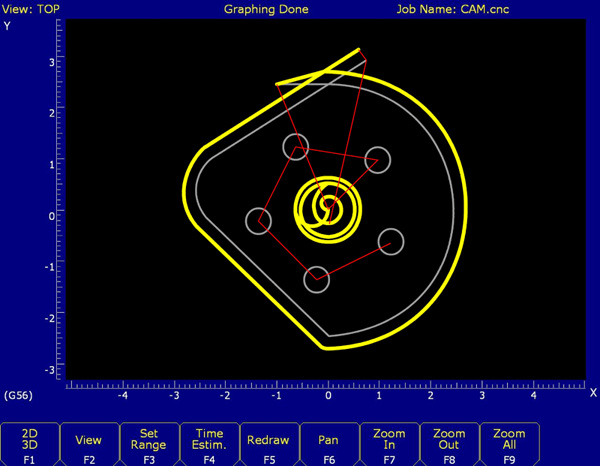The width and height of the screenshot is (600, 466).
Task: Zoom In using the F7 button
Action: click(x=389, y=445)
